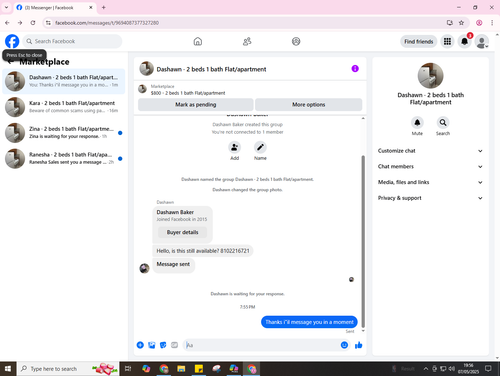Open a new browser tab
The height and width of the screenshot is (376, 500).
coord(104,7)
